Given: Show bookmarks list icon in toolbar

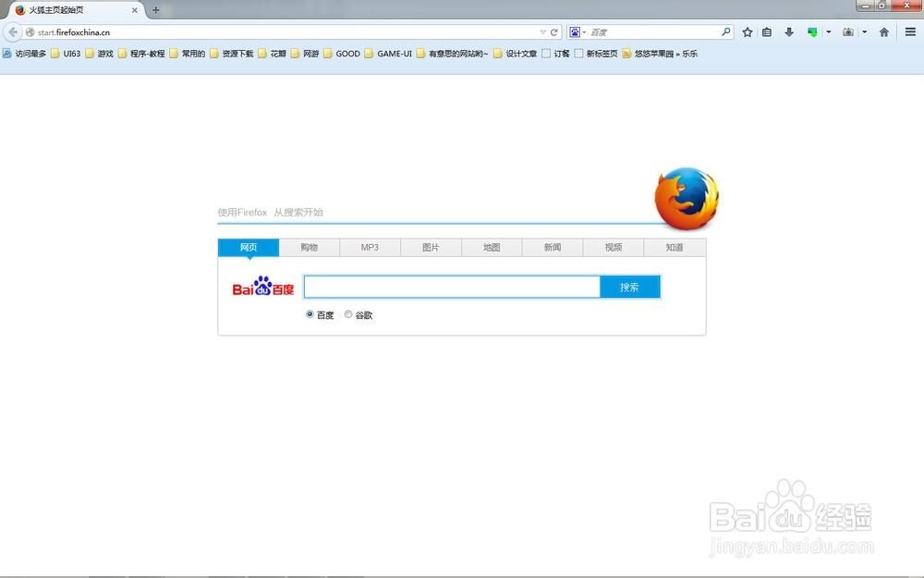Looking at the screenshot, I should tap(767, 32).
